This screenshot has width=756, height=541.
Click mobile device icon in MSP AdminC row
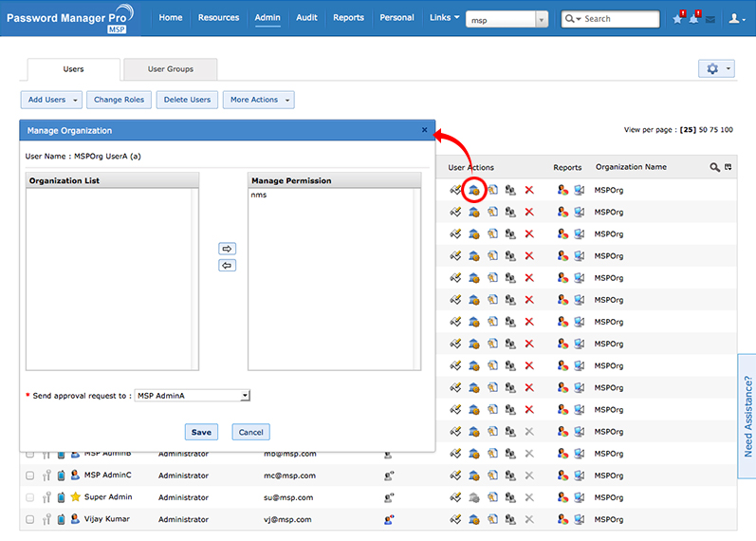62,476
